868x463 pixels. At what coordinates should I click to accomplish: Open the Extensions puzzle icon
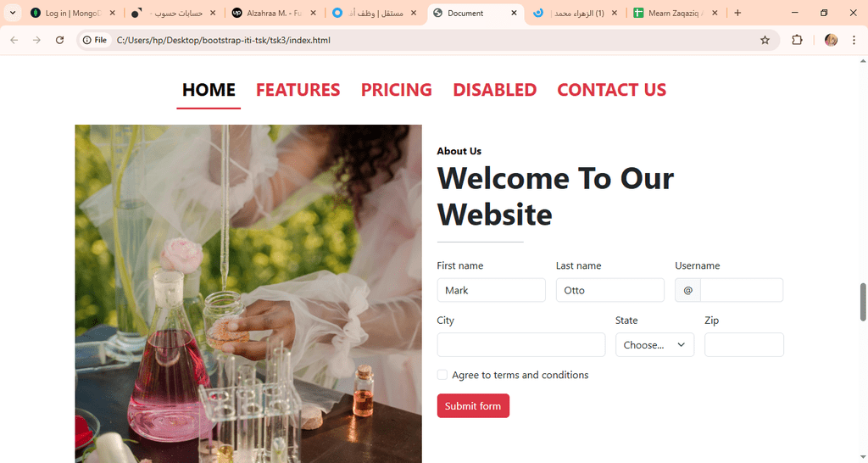tap(797, 40)
